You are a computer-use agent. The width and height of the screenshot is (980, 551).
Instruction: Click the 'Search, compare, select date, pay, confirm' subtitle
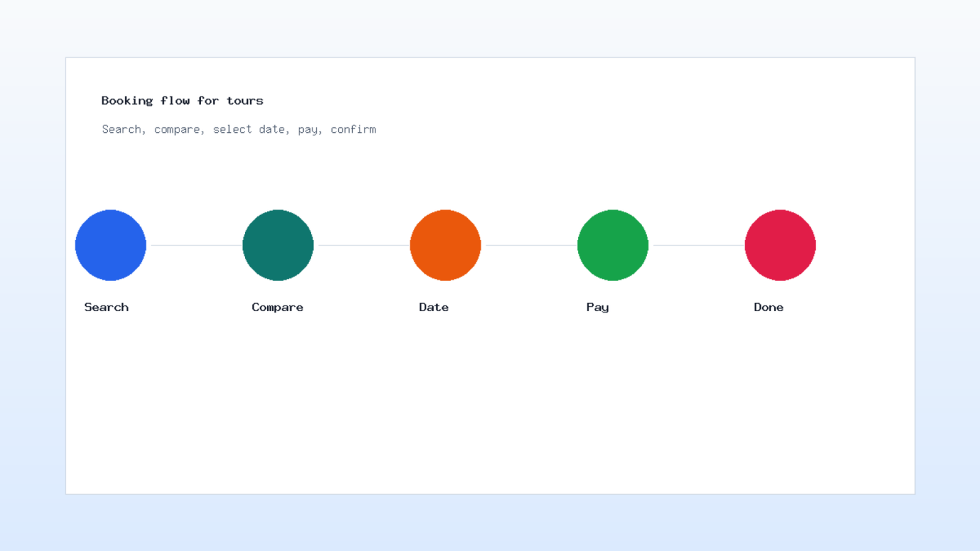[239, 129]
